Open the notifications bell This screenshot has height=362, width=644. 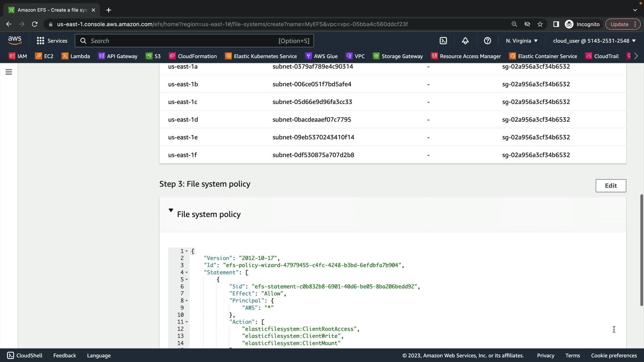click(x=465, y=41)
